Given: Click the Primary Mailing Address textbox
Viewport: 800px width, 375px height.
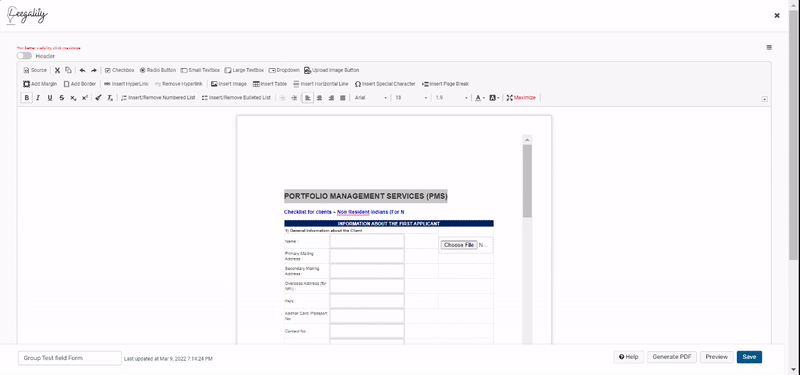Looking at the screenshot, I should (367, 256).
